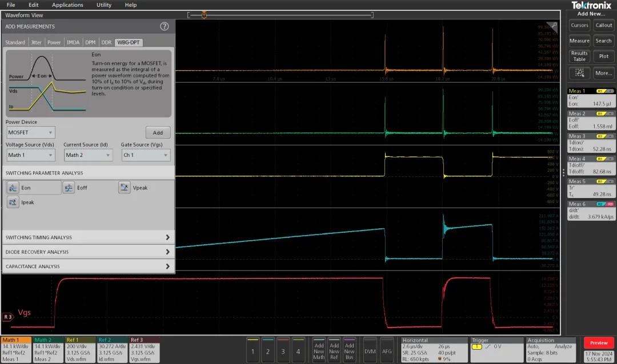Viewport: 617px width, 364px height.
Task: Click the Cursors button
Action: coord(579,25)
